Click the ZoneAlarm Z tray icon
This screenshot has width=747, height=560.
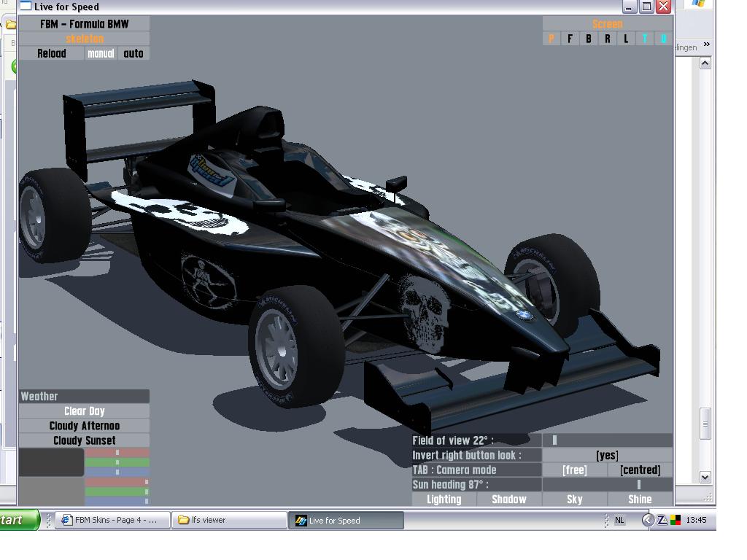coord(662,520)
